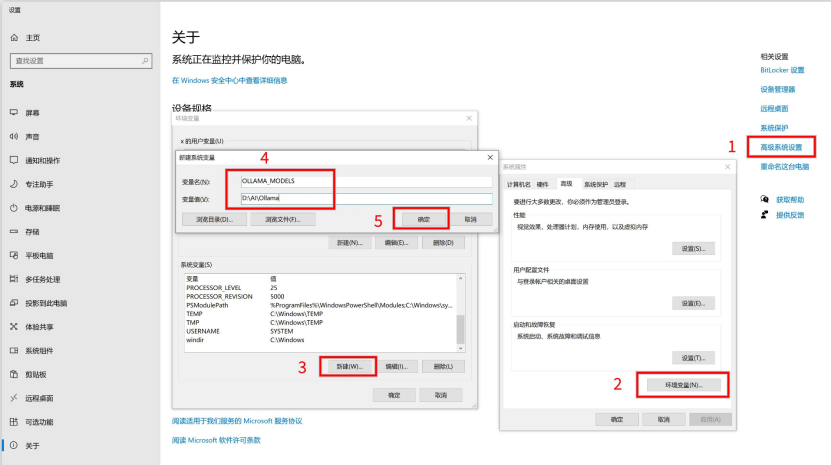
Task: Click the Give feedback (提供反馈) icon
Action: (764, 215)
